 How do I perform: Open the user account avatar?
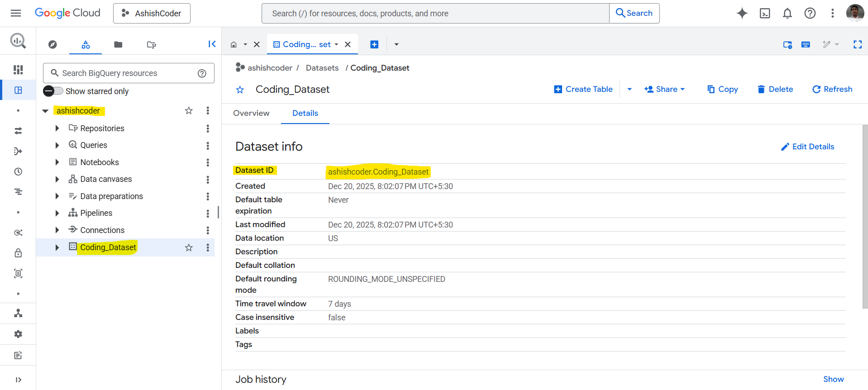855,13
